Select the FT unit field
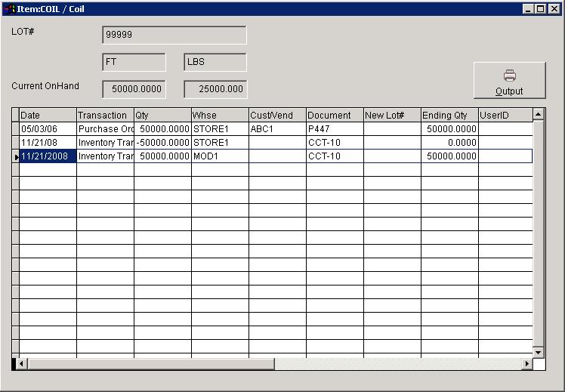The height and width of the screenshot is (392, 565). tap(134, 62)
